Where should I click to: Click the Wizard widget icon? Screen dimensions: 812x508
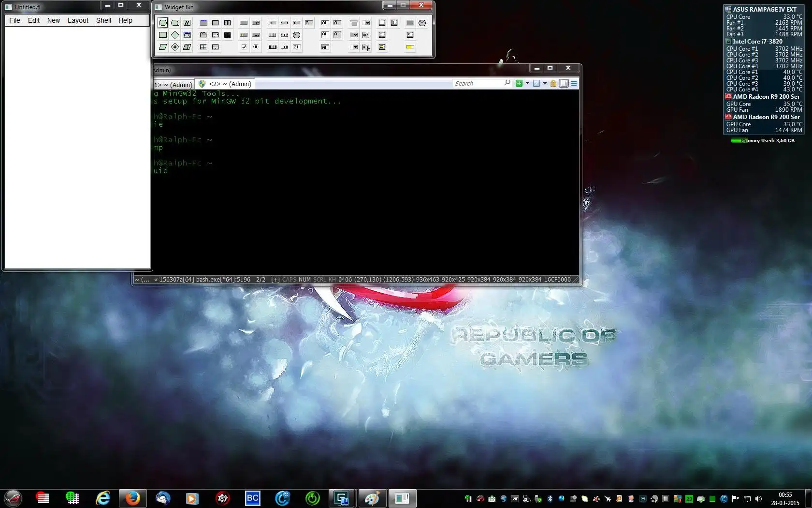216,47
